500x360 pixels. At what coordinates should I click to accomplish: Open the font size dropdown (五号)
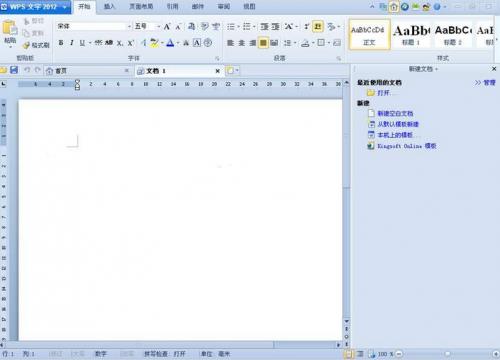(x=159, y=26)
